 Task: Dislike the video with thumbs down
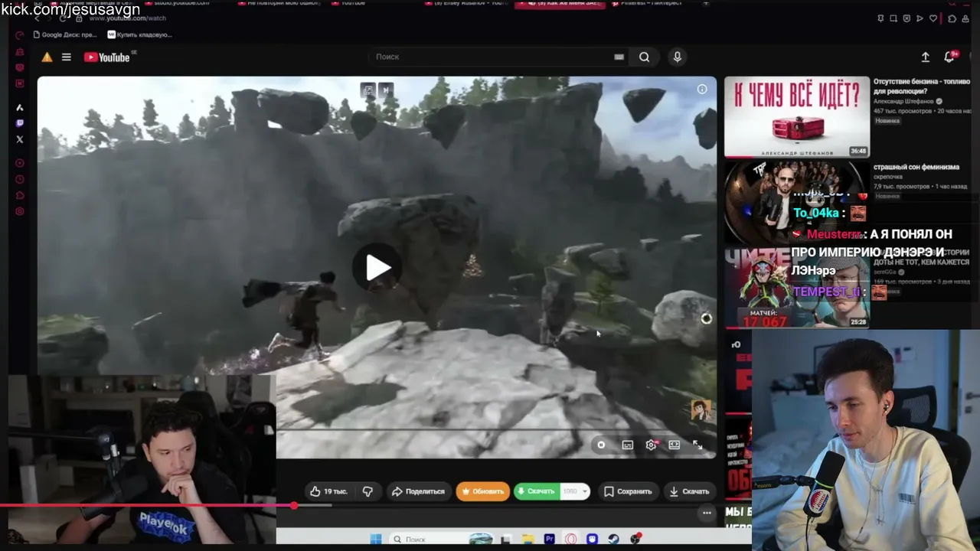point(367,491)
